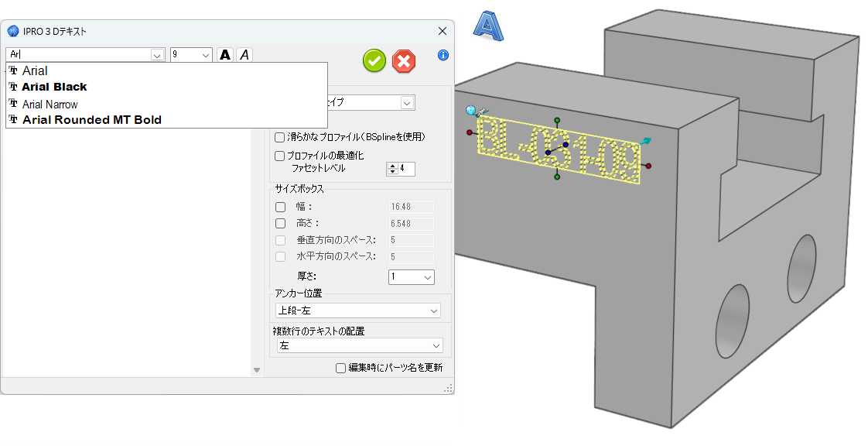Click the left red handle of text box
868x446 pixels.
470,132
